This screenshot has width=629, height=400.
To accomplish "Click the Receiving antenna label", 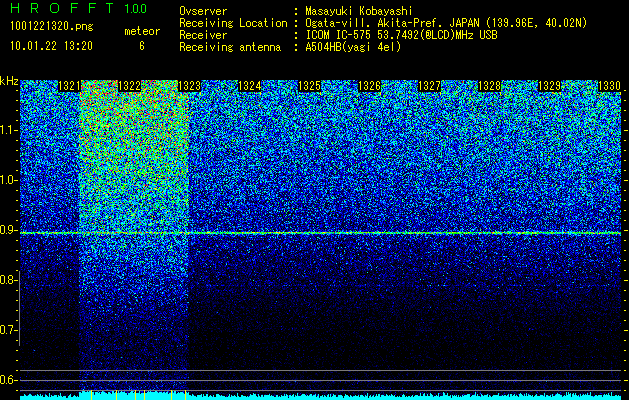I will 230,47.
